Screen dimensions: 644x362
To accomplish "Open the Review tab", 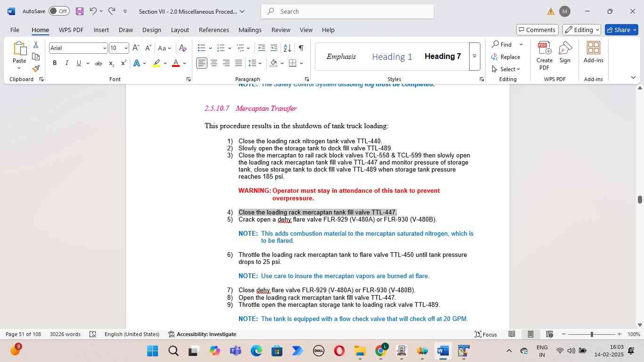I will (x=281, y=30).
